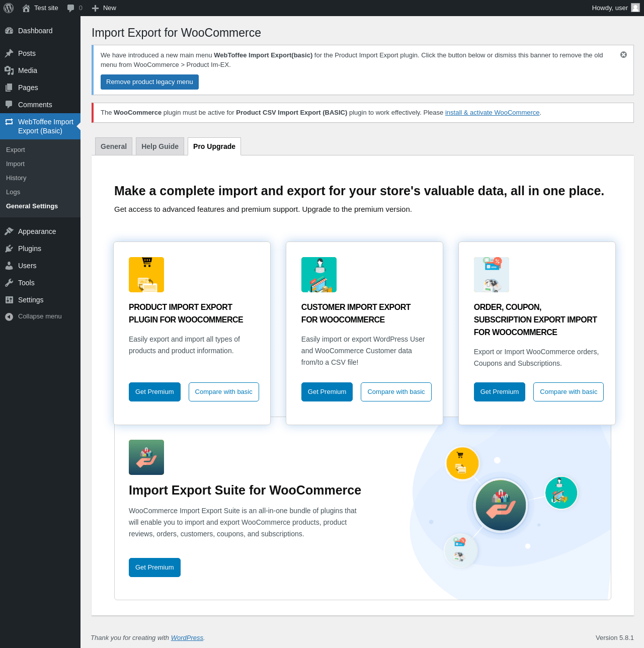Click the Plugins plug icon
Image resolution: width=644 pixels, height=648 pixels.
[9, 249]
